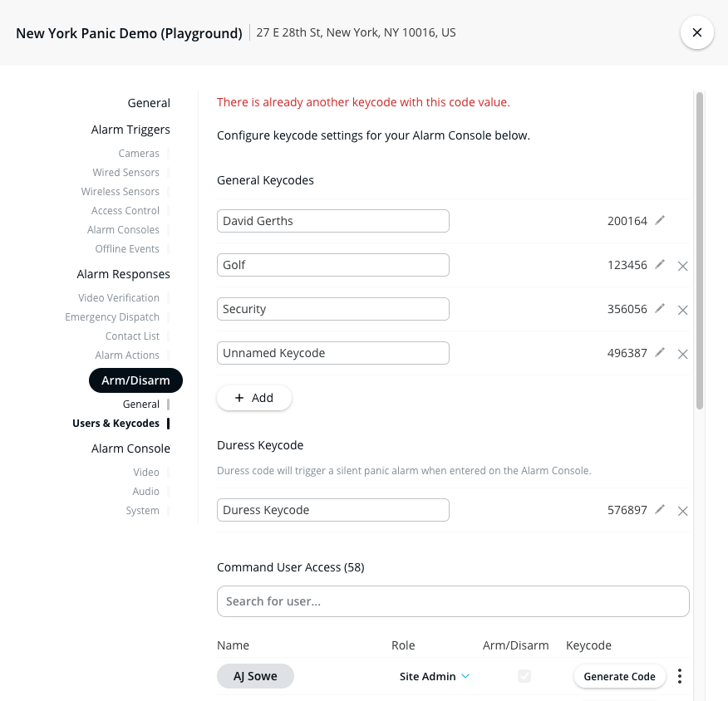
Task: Click the pencil icon beside Golf keycode
Action: [660, 264]
